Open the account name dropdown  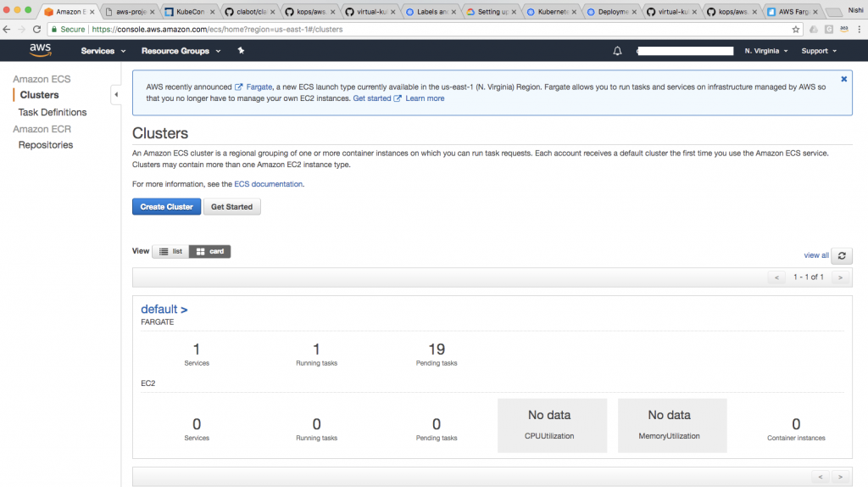(685, 51)
